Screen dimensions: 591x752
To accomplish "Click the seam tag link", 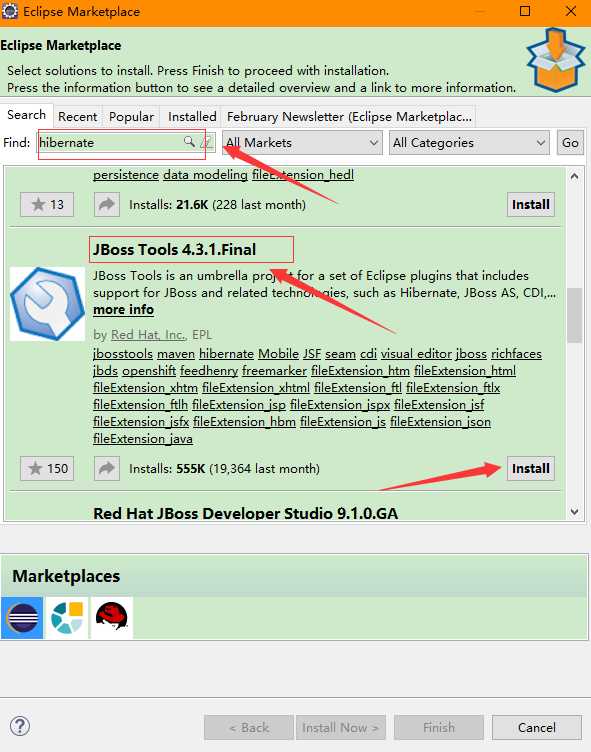I will pyautogui.click(x=341, y=354).
